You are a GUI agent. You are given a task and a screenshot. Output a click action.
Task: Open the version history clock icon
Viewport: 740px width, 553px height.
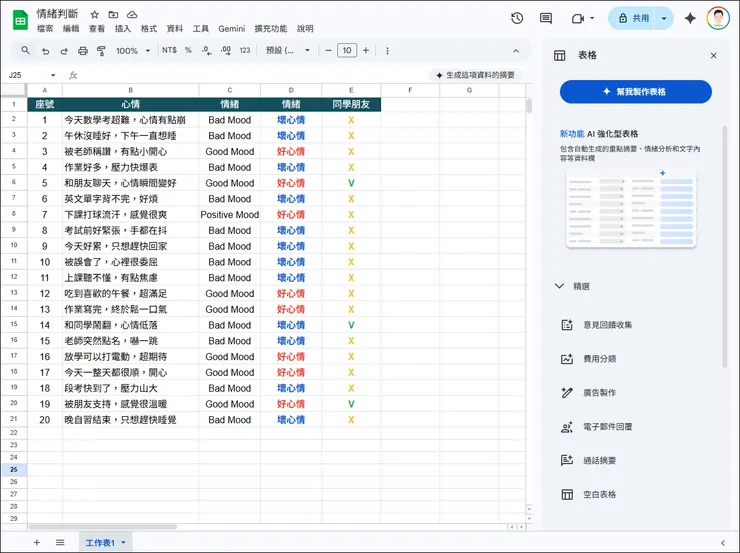pos(517,18)
